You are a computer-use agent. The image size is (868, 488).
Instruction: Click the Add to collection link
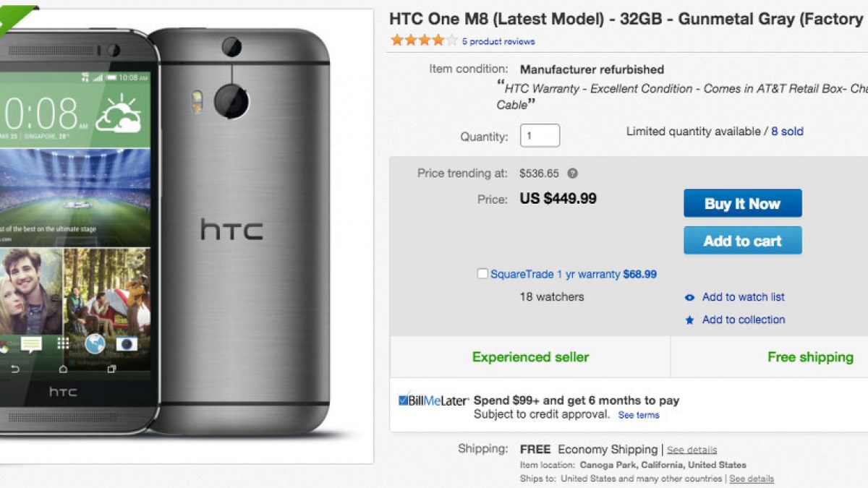743,320
